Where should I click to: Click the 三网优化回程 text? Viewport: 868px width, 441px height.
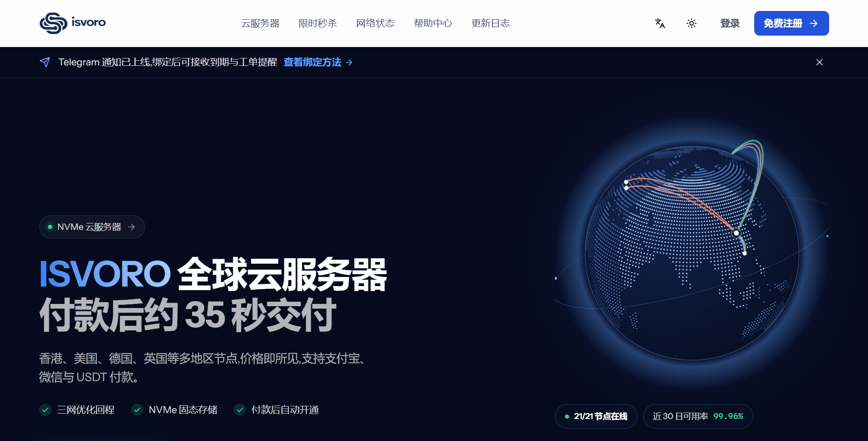[85, 410]
